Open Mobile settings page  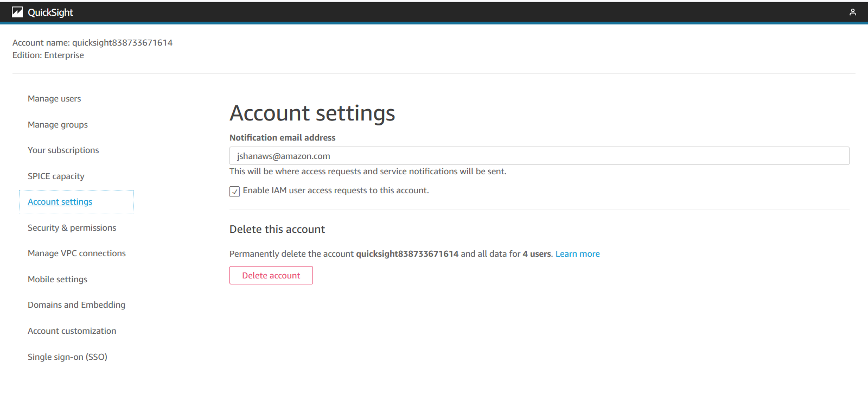tap(58, 280)
